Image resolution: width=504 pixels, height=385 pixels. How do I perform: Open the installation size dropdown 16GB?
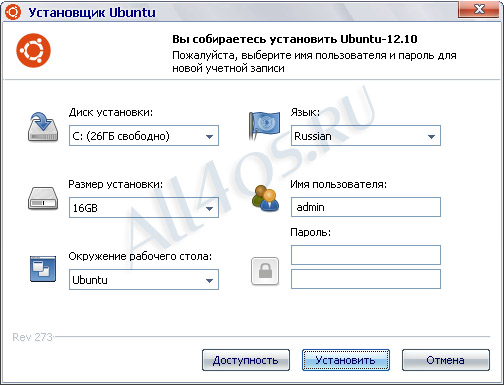[144, 208]
